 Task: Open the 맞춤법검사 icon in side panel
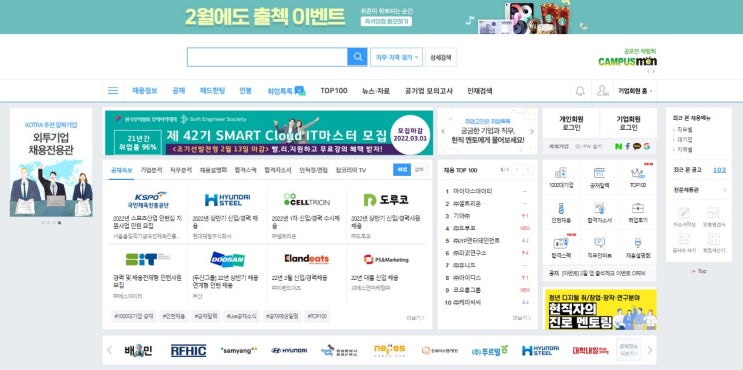coord(714,213)
